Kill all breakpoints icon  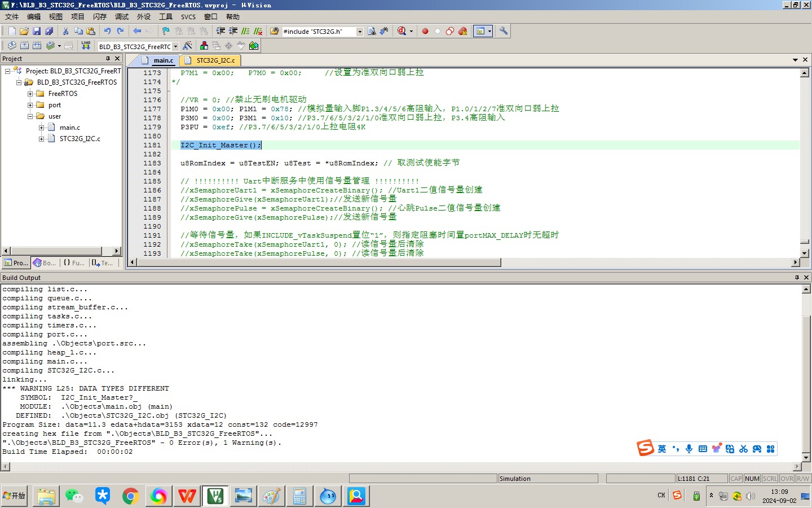tap(463, 32)
